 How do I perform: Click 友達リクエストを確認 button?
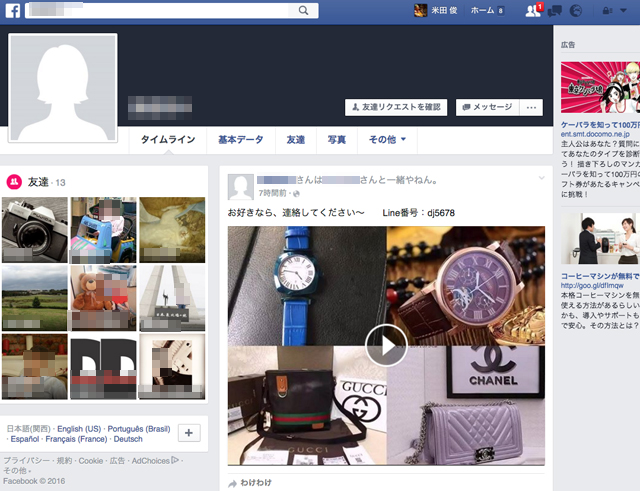[x=396, y=107]
